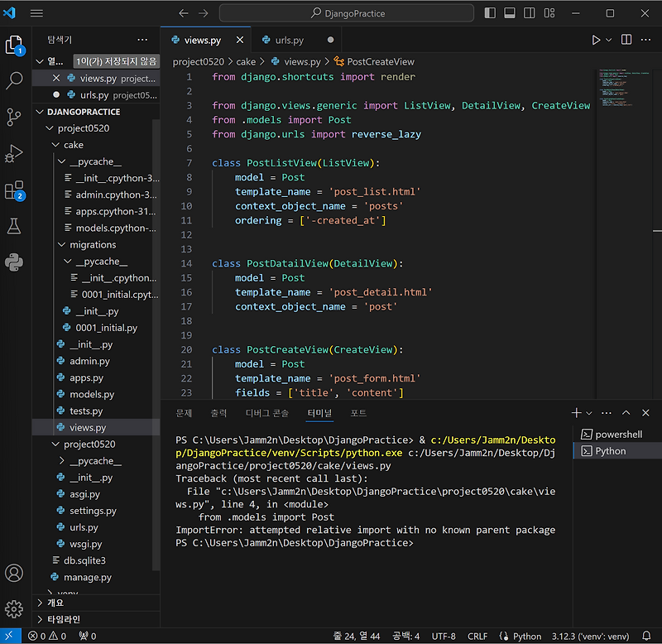Open Explorer views and more actions ellipsis

[x=142, y=40]
